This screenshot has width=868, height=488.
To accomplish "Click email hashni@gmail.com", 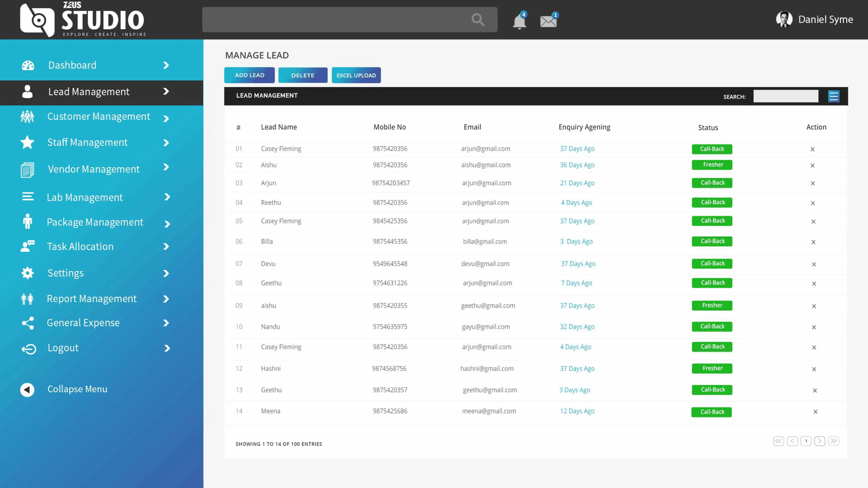I will pos(487,368).
